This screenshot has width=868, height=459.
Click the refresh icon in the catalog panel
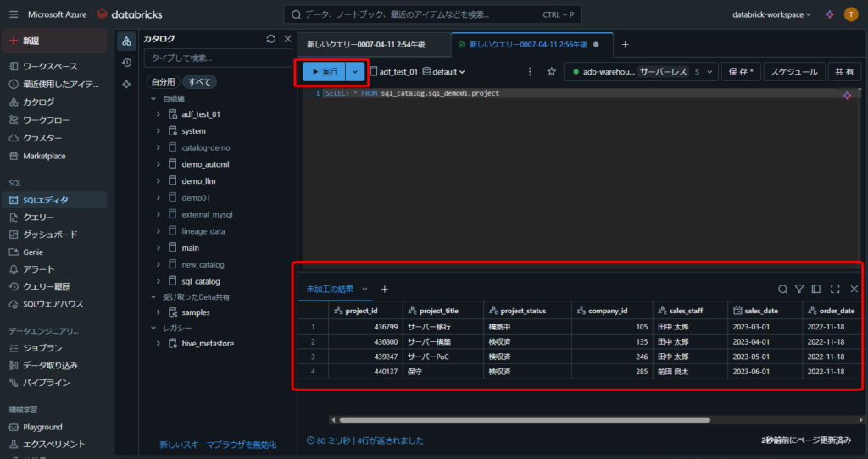tap(270, 39)
